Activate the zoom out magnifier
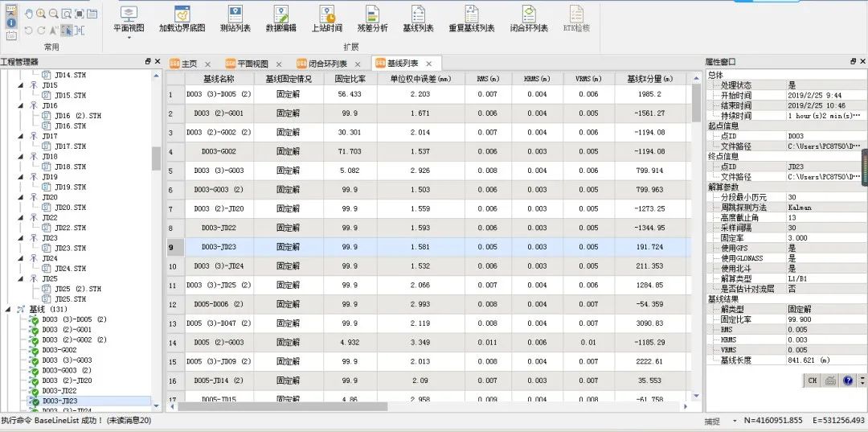868x432 pixels. point(54,14)
